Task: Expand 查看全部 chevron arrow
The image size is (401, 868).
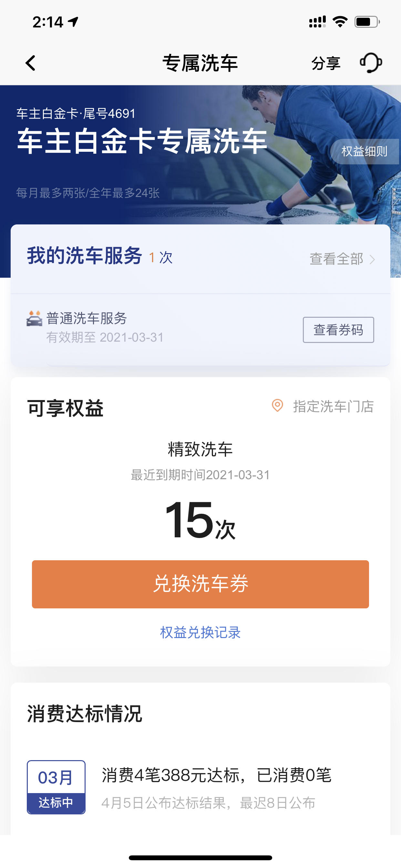Action: tap(372, 259)
